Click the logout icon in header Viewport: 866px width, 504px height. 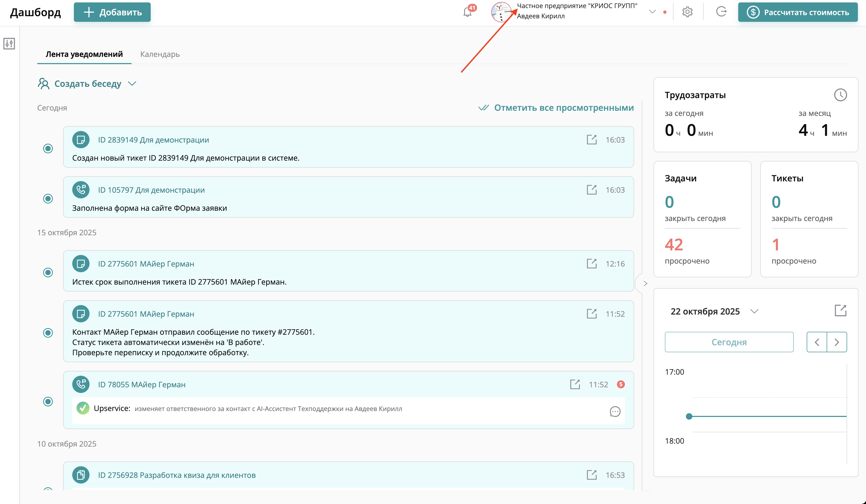[721, 12]
